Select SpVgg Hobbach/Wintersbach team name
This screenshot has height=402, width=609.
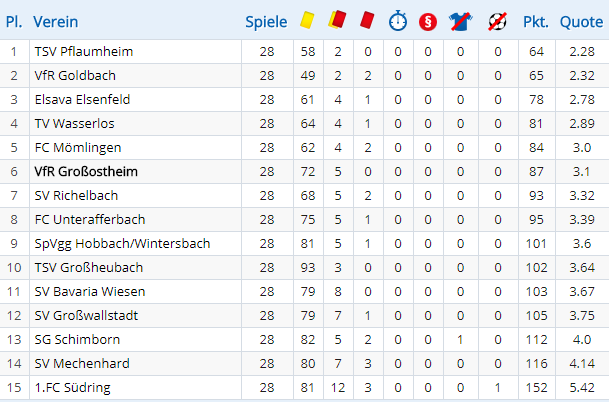click(x=122, y=244)
